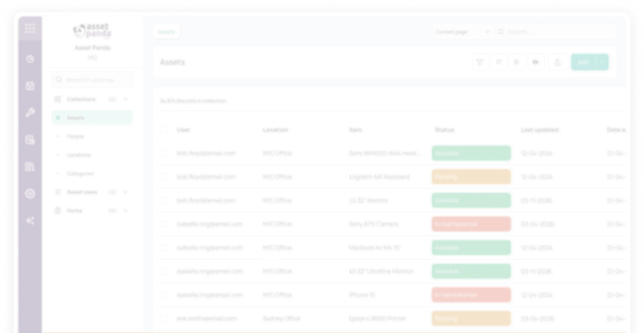The width and height of the screenshot is (644, 333).
Task: Click the Sydney Office location cell
Action: 281,318
